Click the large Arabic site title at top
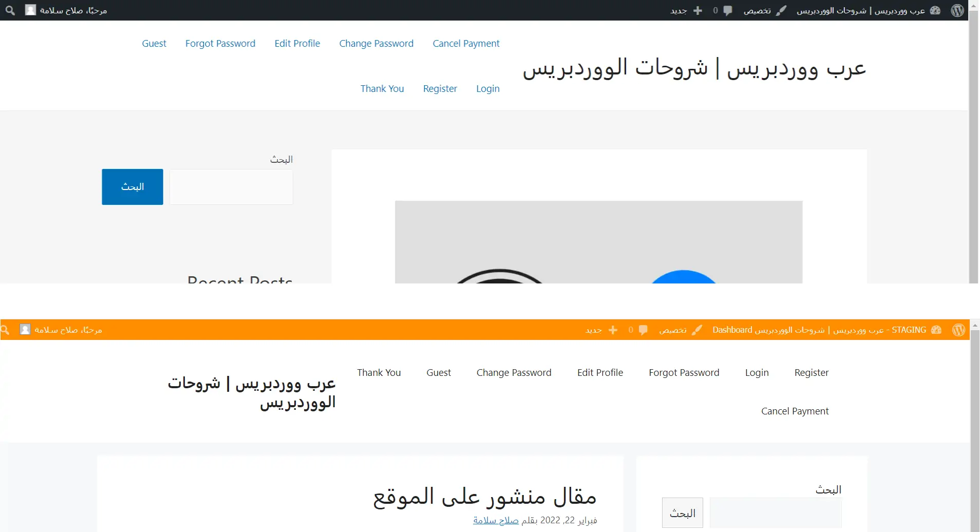980x532 pixels. click(x=694, y=68)
